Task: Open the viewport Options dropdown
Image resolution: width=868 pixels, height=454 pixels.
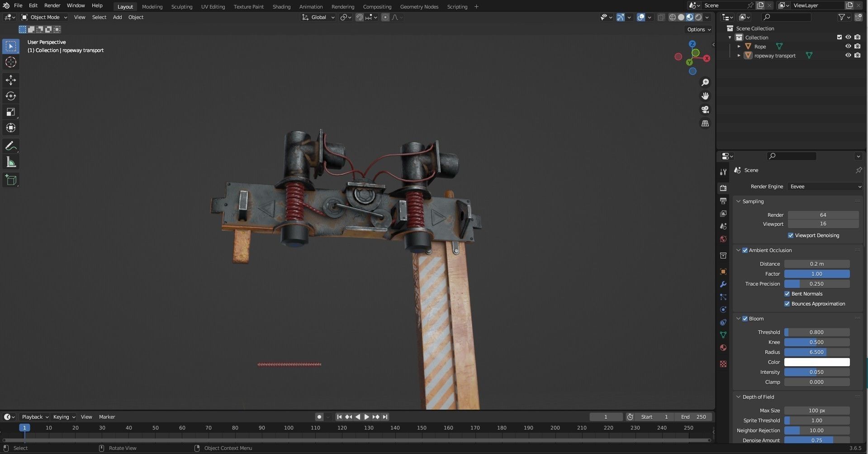Action: pyautogui.click(x=699, y=29)
